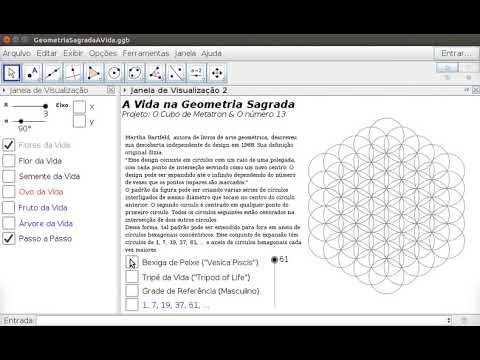Close the Janela de Visualização 2 panel
480x360 pixels.
[476, 90]
